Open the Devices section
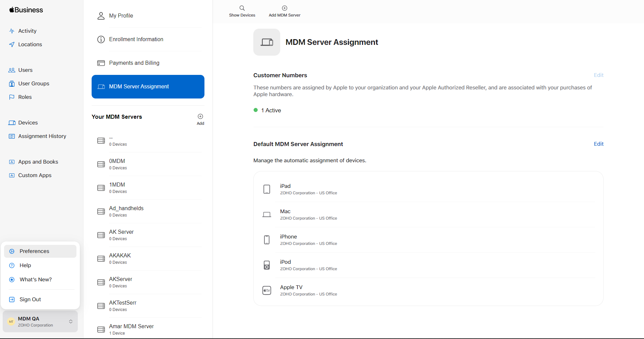The image size is (644, 339). pos(28,123)
